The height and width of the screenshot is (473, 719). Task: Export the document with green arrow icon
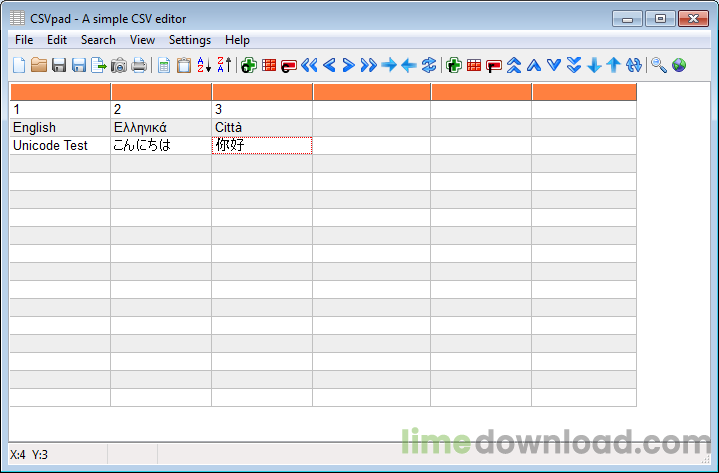[x=99, y=66]
